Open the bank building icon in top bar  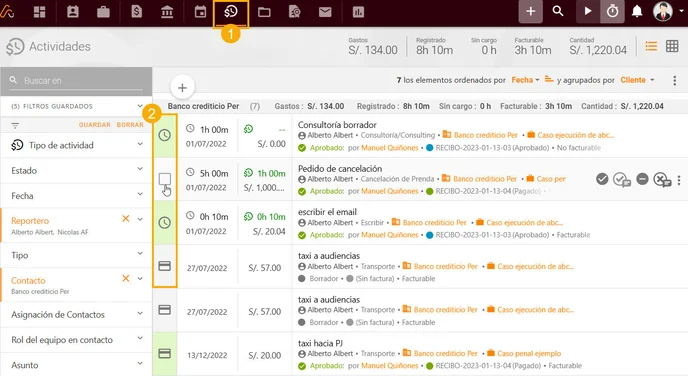coord(167,12)
